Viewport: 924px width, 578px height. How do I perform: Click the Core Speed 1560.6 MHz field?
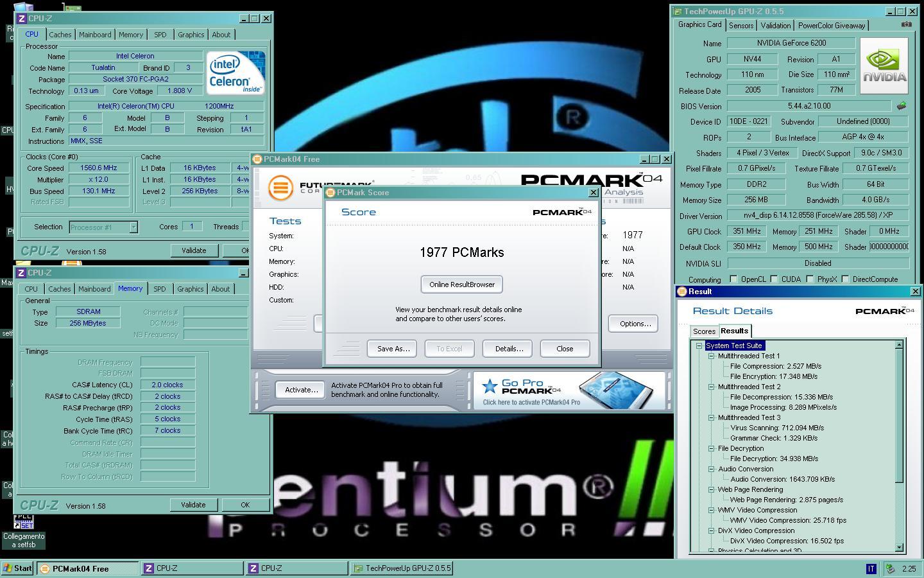pyautogui.click(x=99, y=168)
